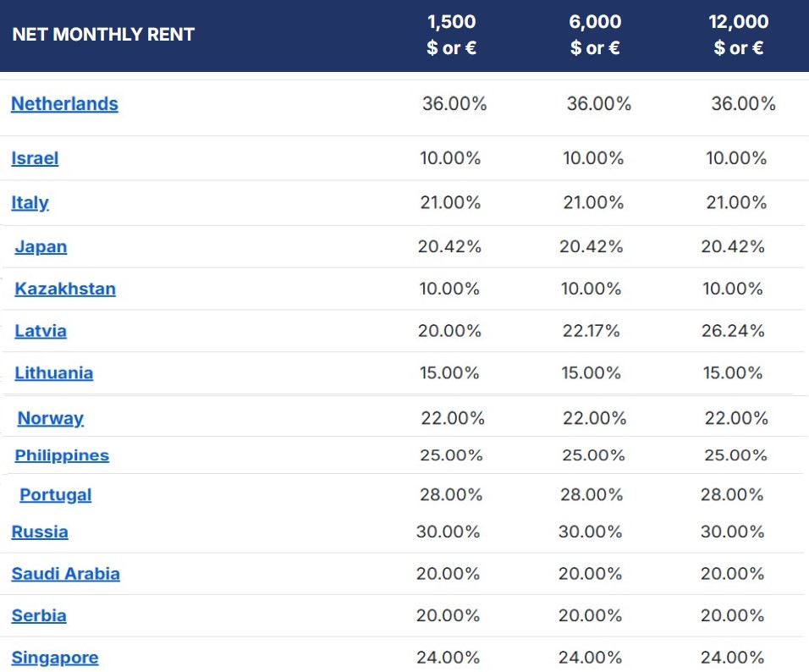The image size is (809, 672).
Task: Click Latvia's 22.17% rate cell
Action: pos(592,331)
